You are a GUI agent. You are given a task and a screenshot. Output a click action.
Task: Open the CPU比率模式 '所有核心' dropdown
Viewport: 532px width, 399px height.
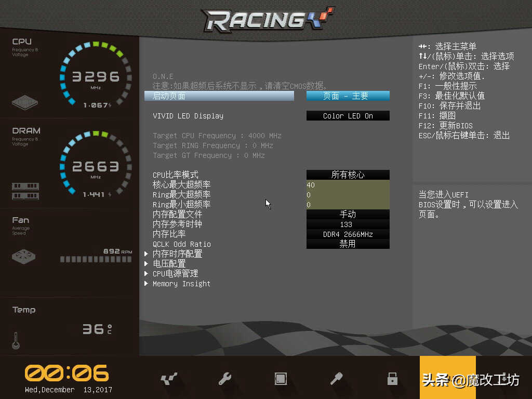pos(348,175)
